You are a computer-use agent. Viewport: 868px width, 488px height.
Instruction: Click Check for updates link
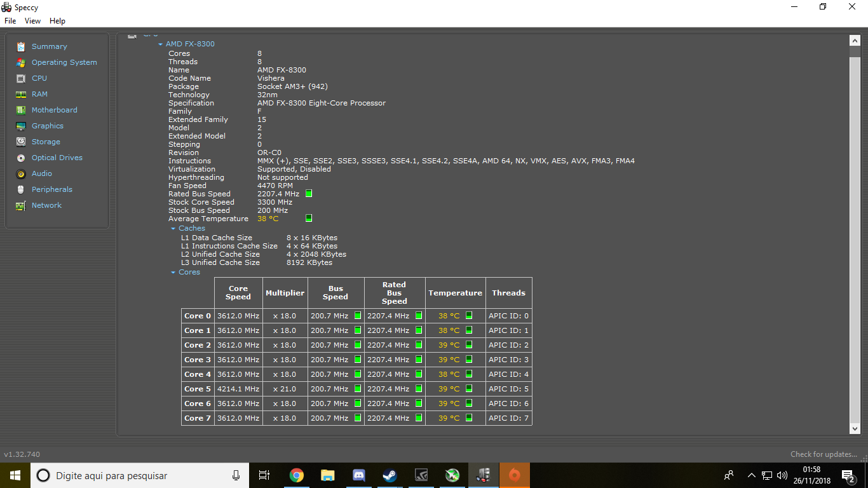824,454
